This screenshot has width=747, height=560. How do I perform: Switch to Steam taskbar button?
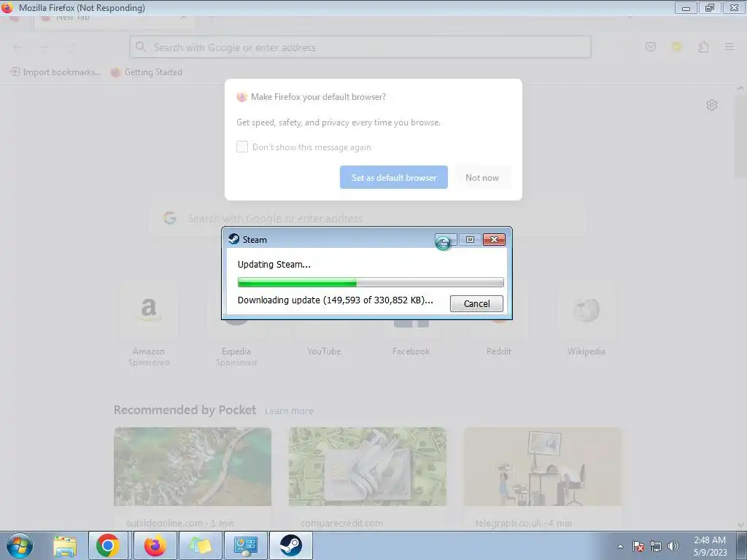click(290, 545)
